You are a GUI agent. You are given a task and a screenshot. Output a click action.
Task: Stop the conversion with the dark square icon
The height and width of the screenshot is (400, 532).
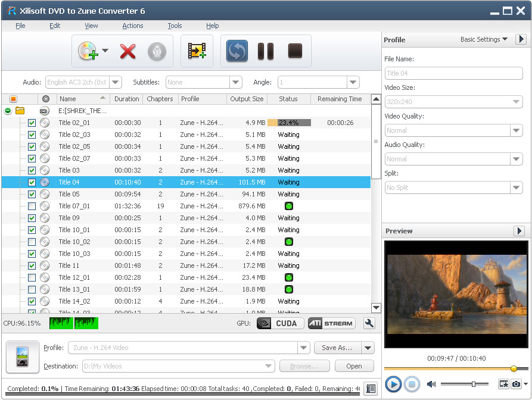pos(295,51)
